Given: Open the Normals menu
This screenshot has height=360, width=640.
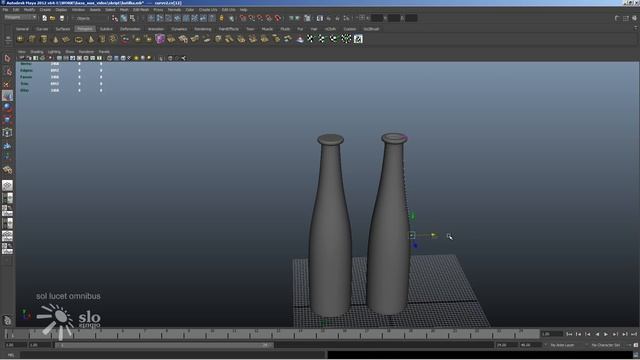Looking at the screenshot, I should point(174,10).
